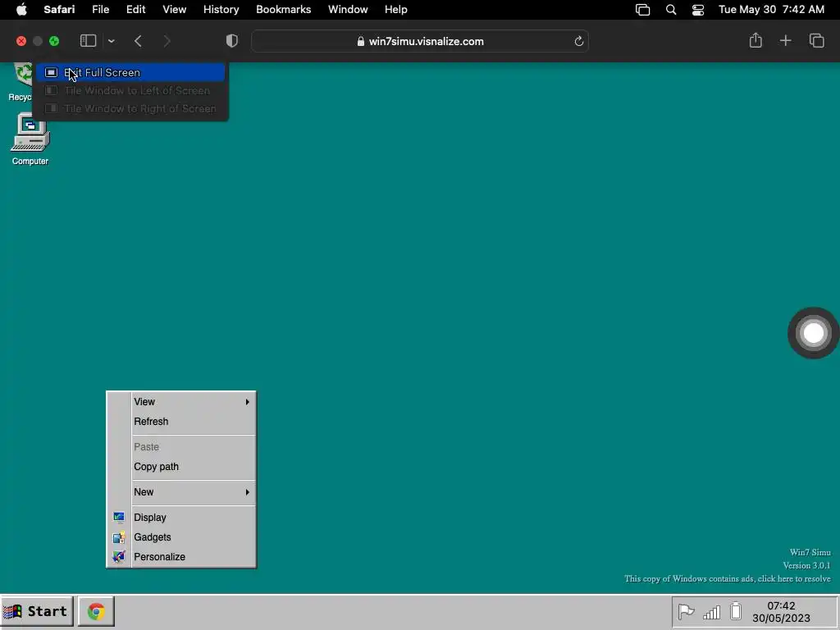Open the Bookmarks menu

tap(283, 10)
